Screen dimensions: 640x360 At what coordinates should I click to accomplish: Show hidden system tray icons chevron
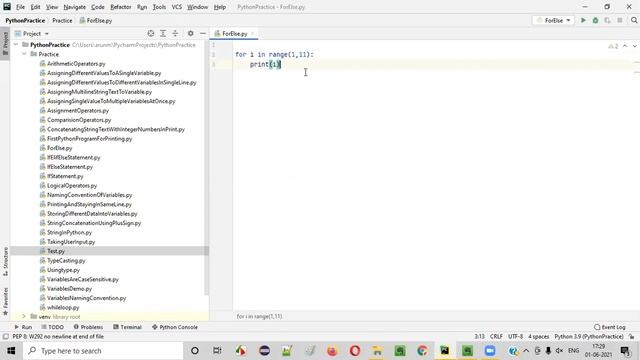click(526, 351)
